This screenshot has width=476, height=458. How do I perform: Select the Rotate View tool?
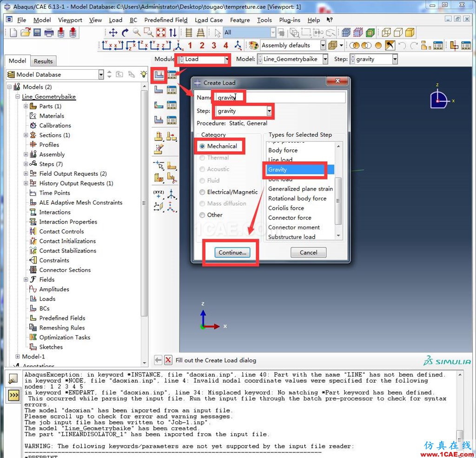click(x=125, y=33)
